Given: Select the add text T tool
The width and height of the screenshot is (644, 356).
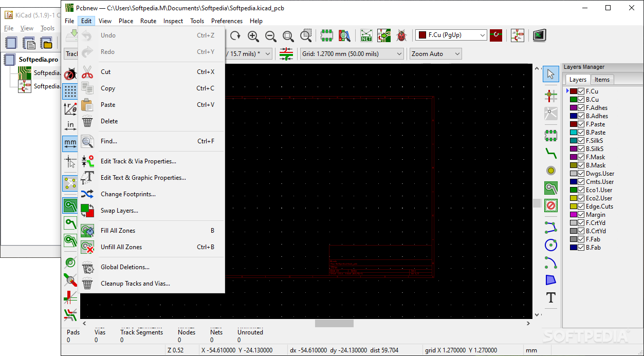Looking at the screenshot, I should 551,297.
